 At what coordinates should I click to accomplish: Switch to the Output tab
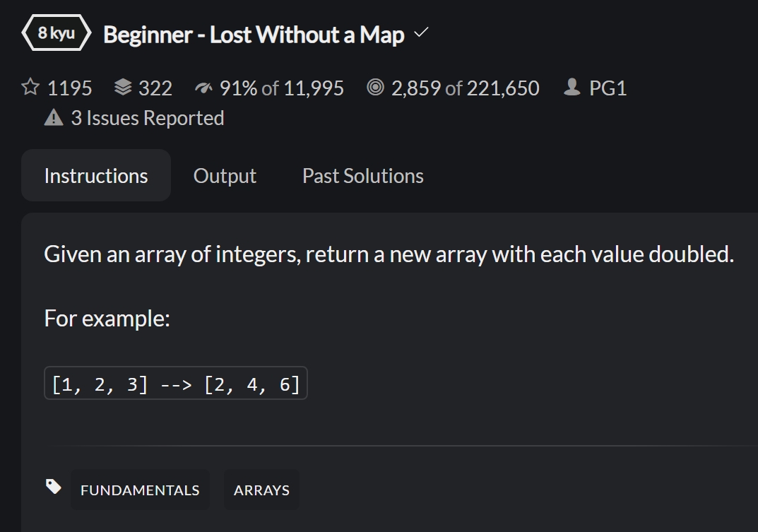[225, 175]
